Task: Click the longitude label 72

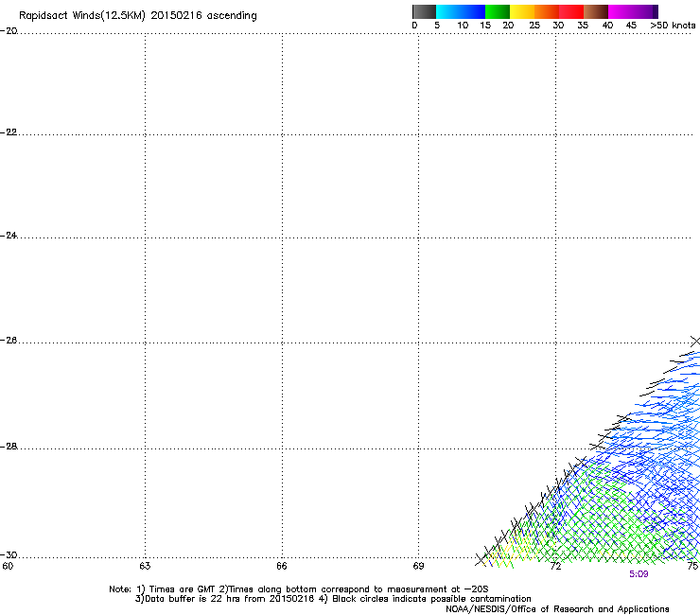Action: pyautogui.click(x=556, y=566)
